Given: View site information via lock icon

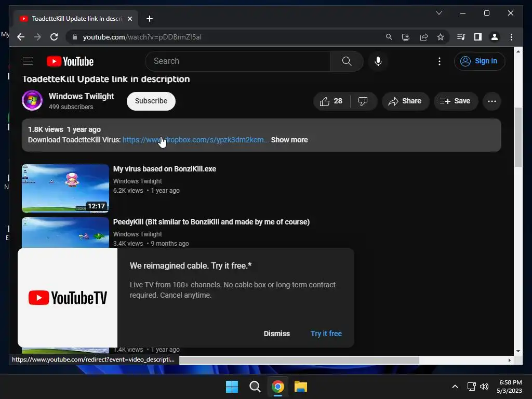Looking at the screenshot, I should coord(75,37).
